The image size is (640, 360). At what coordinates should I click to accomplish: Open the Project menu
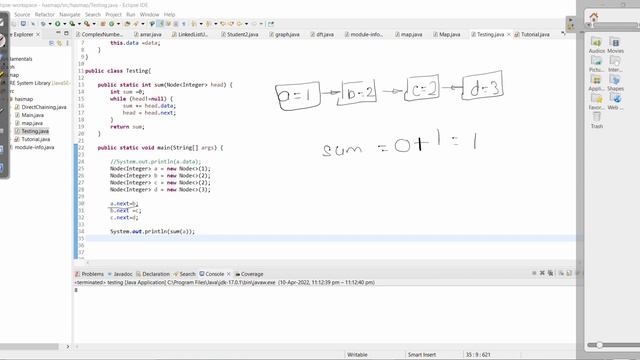tap(113, 14)
